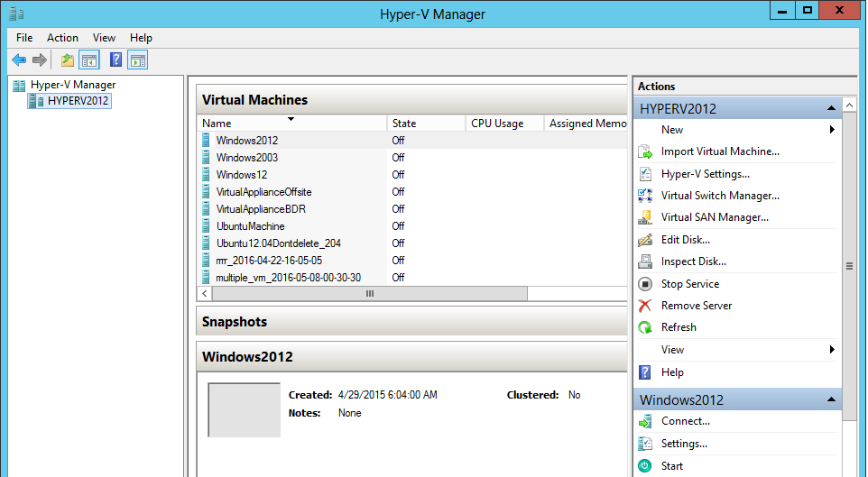Screen dimensions: 868x477
Task: Sort by the Assigned Memory column header
Action: pos(586,123)
